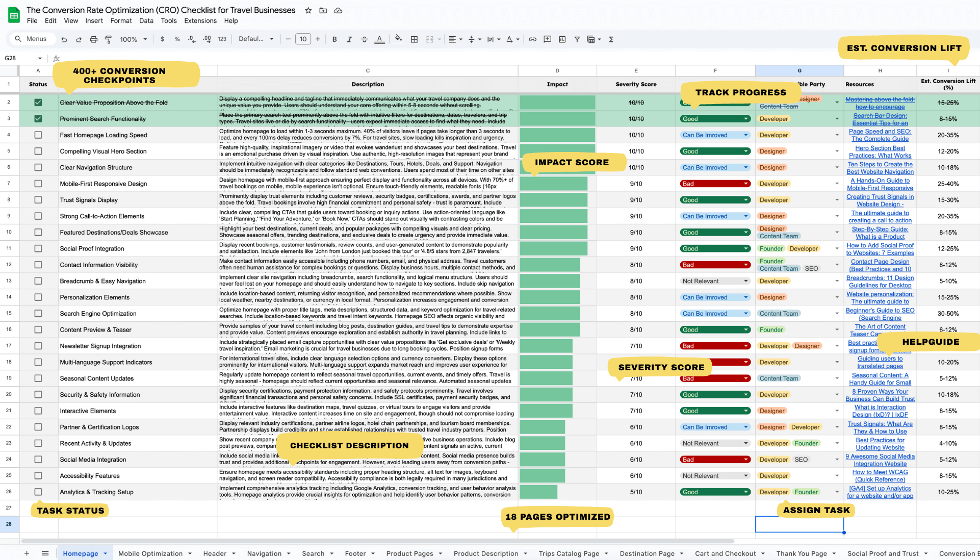Screen dimensions: 980x560
Task: Select the paint format tool
Action: 108,39
